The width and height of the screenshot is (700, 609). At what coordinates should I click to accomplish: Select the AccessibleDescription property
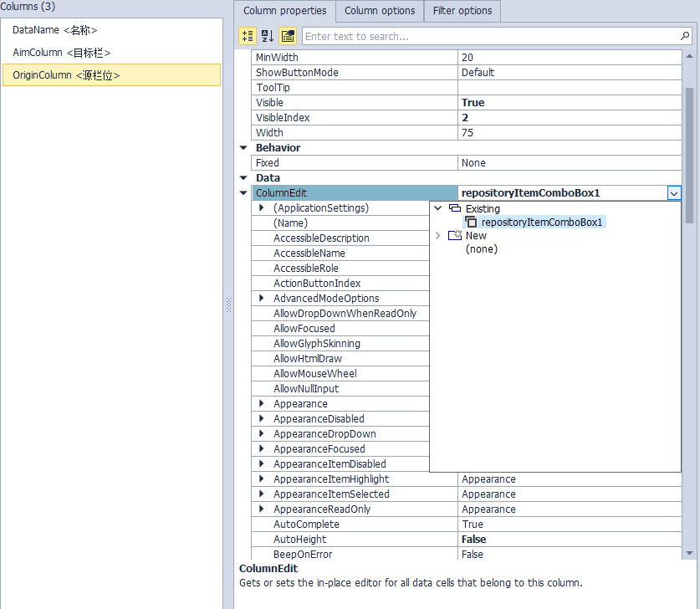pos(340,238)
